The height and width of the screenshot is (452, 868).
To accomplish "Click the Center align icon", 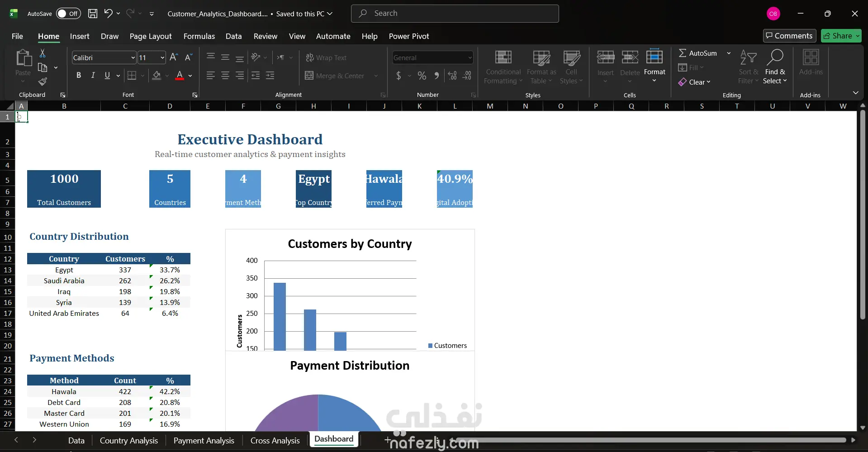I will [225, 76].
